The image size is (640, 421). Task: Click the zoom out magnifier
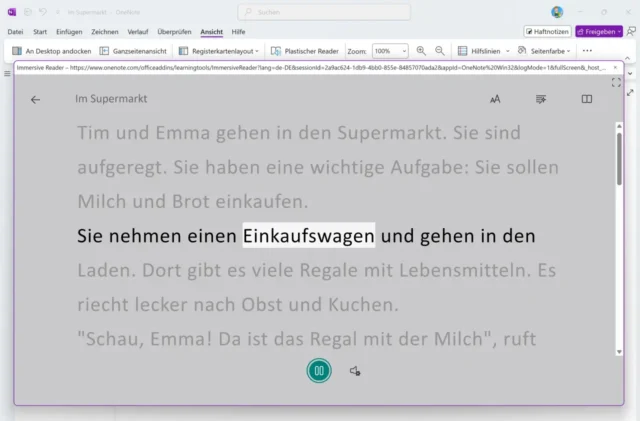421,50
